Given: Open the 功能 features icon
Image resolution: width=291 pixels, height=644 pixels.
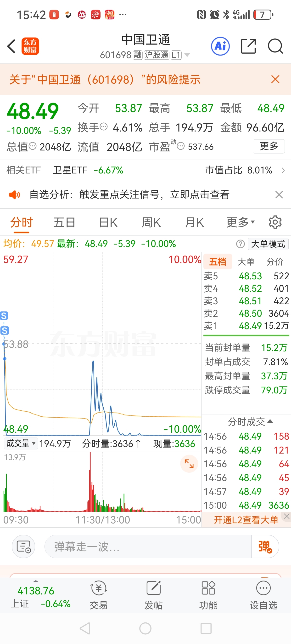Looking at the screenshot, I should (208, 595).
